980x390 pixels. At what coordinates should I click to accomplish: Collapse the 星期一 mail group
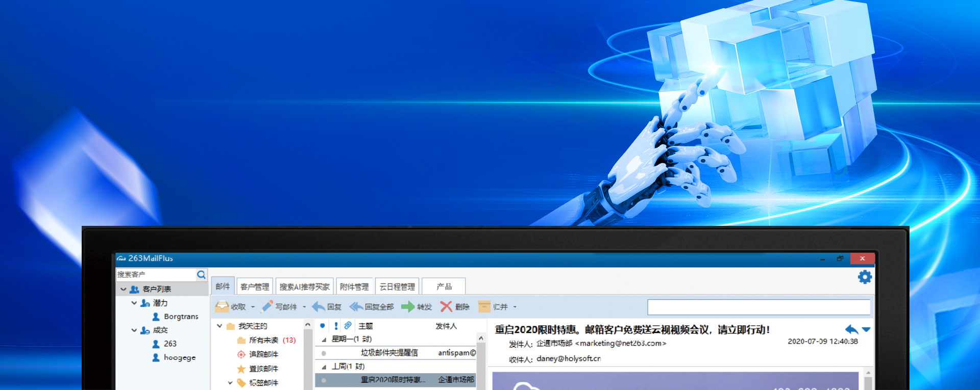[324, 340]
